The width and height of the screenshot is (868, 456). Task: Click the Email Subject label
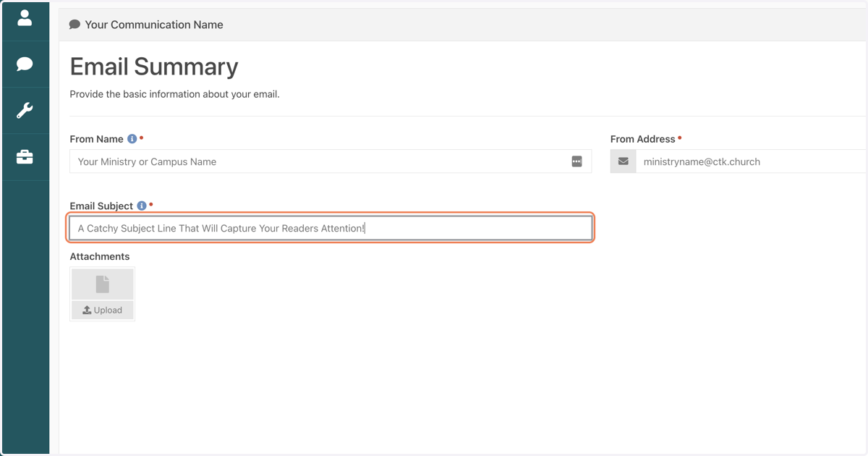coord(101,206)
